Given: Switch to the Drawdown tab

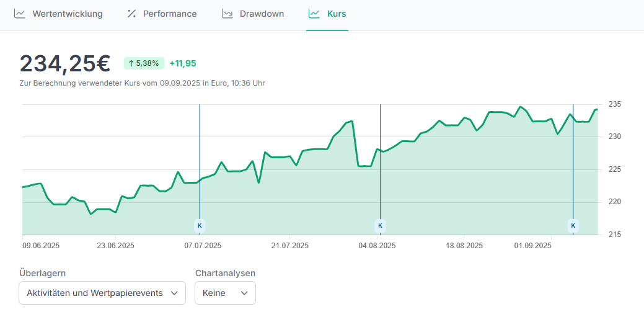Looking at the screenshot, I should pos(262,14).
